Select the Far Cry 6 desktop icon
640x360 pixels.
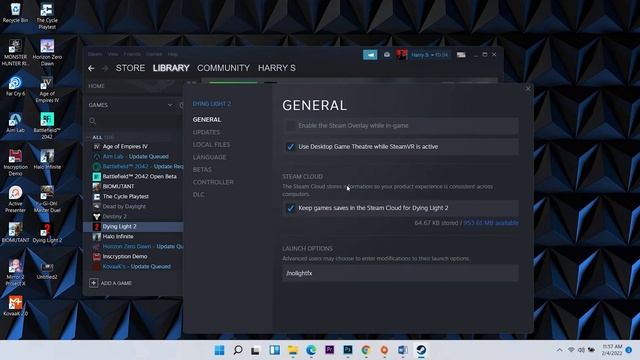point(15,86)
